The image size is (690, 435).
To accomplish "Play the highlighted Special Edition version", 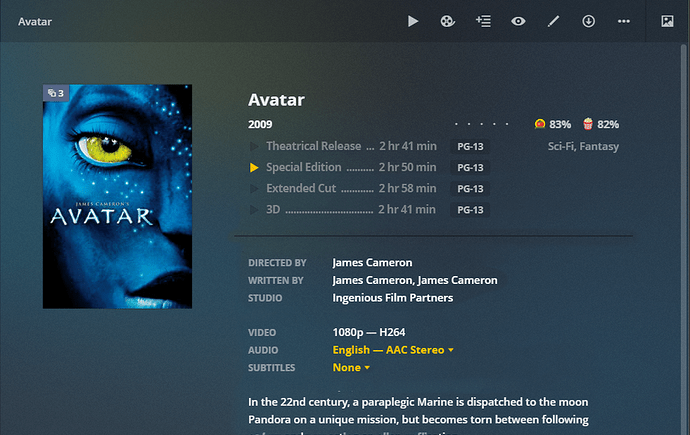I will (x=254, y=168).
